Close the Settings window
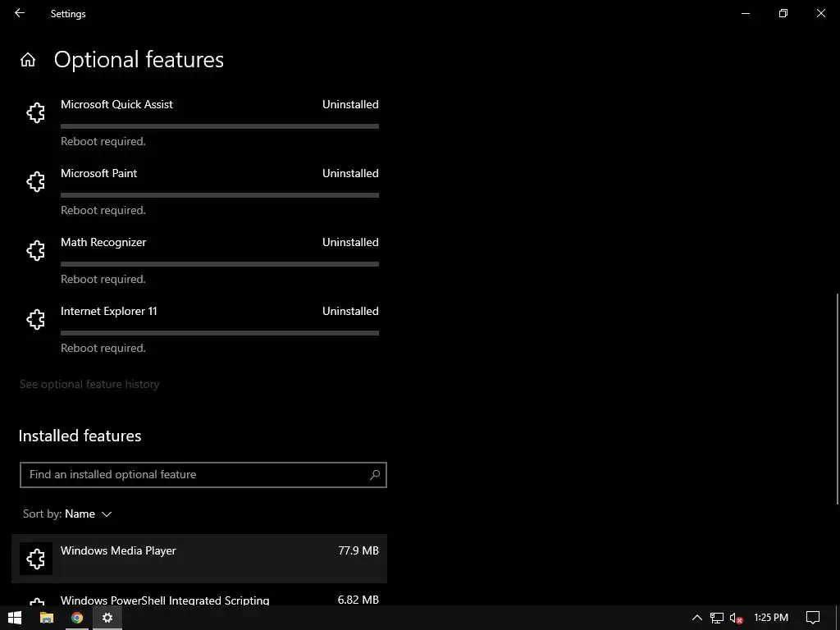Screen dimensions: 840x630 pos(820,13)
